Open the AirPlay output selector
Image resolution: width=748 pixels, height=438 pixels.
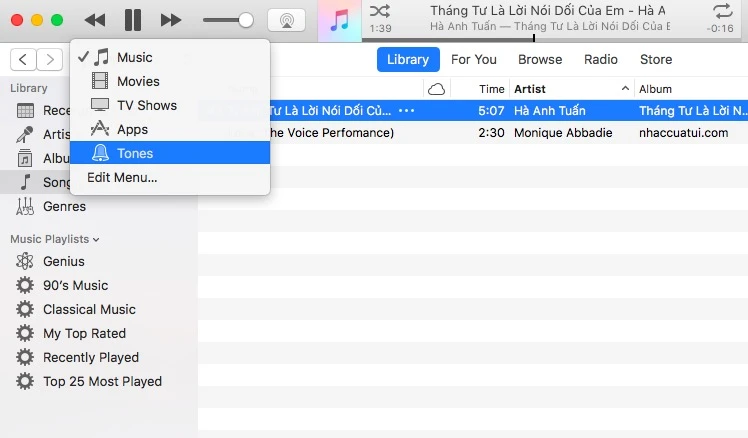point(286,20)
